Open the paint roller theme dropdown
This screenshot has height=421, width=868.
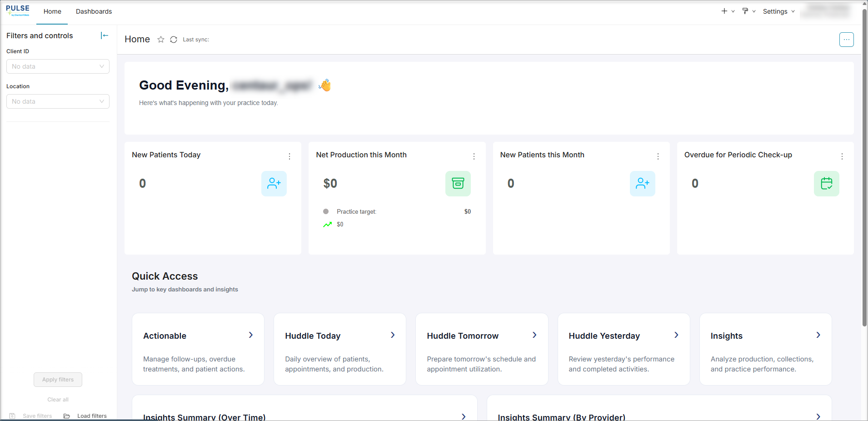pyautogui.click(x=748, y=11)
